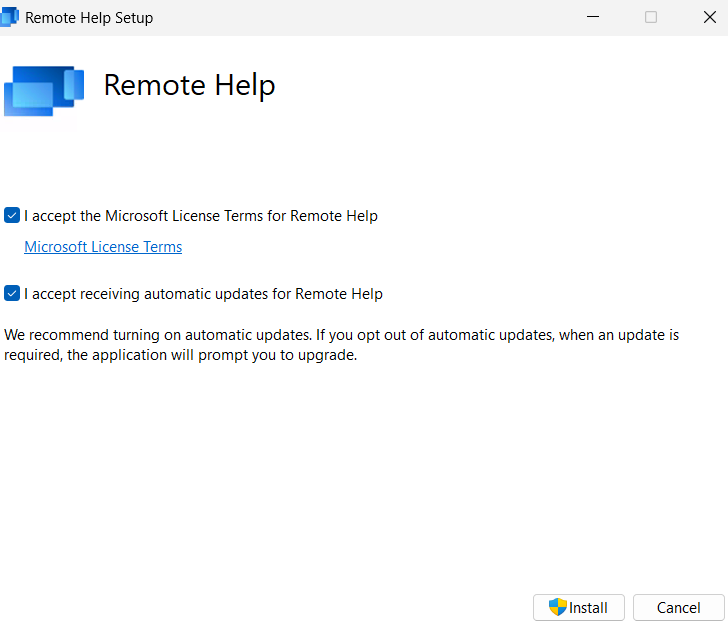
Task: Uncheck the Microsoft License Terms acceptance checkbox
Action: point(12,215)
